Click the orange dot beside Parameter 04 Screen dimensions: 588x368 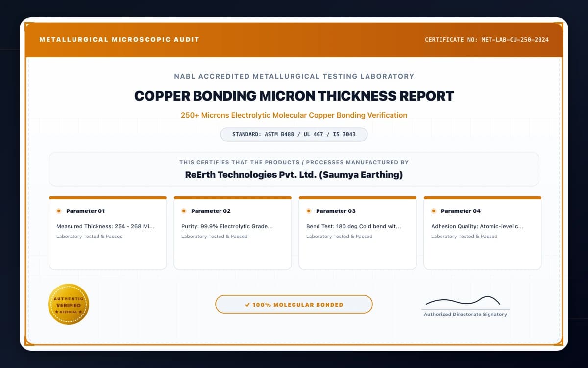(434, 211)
